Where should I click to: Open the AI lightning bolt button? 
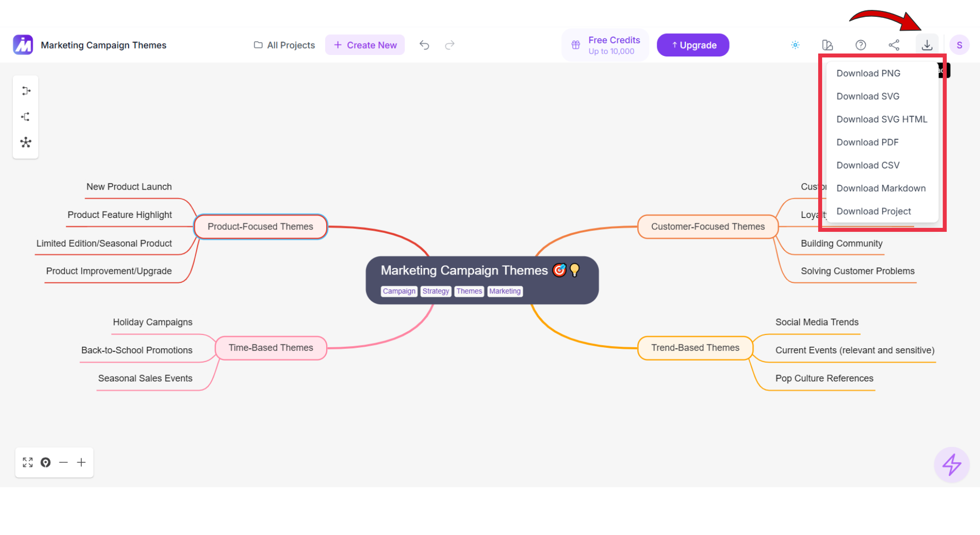[951, 465]
